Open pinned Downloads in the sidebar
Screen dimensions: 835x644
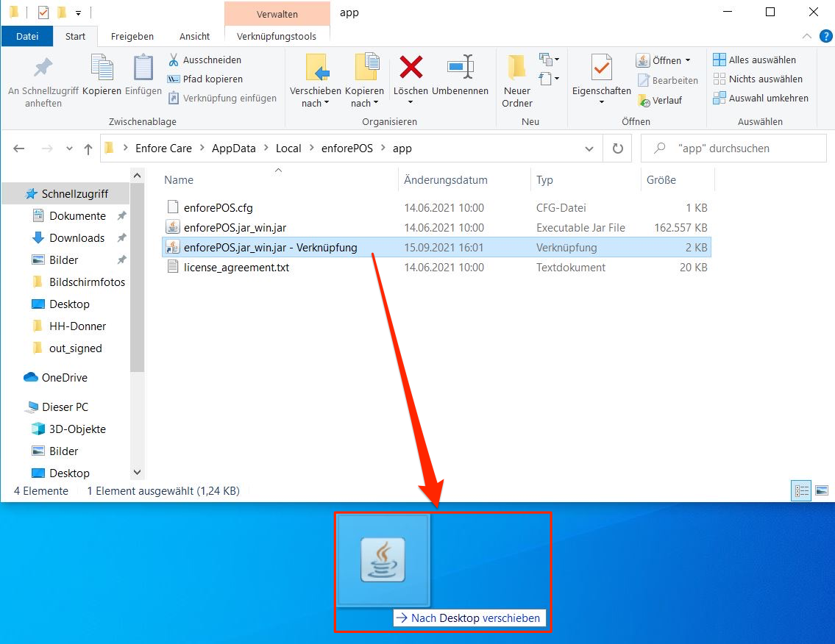coord(77,238)
